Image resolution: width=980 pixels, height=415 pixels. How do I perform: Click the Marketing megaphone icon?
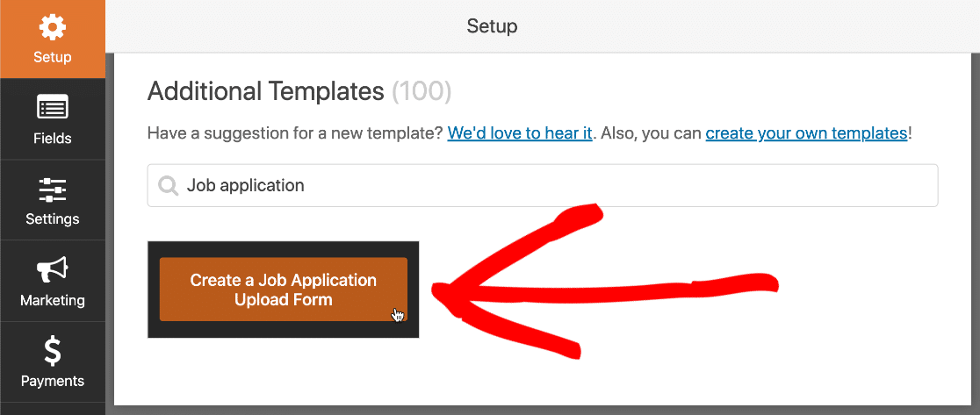53,271
